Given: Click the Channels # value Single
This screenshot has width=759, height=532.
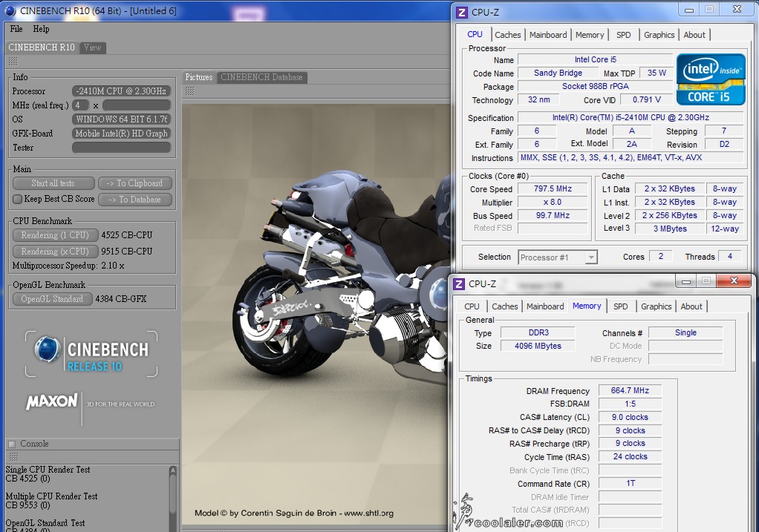Looking at the screenshot, I should click(685, 332).
